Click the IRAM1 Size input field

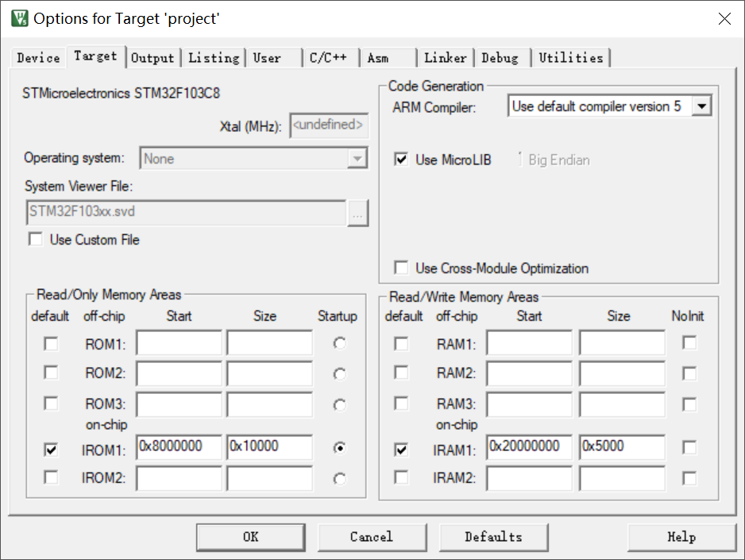click(622, 447)
